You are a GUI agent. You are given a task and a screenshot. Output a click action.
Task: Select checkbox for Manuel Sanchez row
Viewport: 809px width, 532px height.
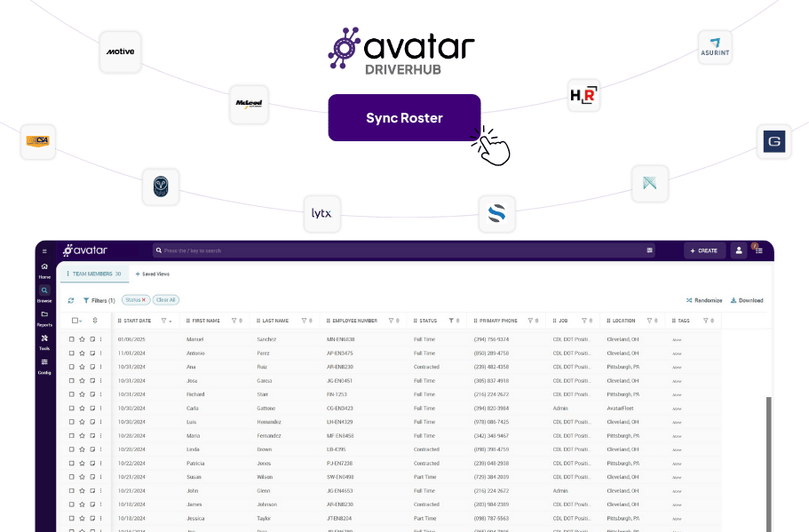click(72, 339)
